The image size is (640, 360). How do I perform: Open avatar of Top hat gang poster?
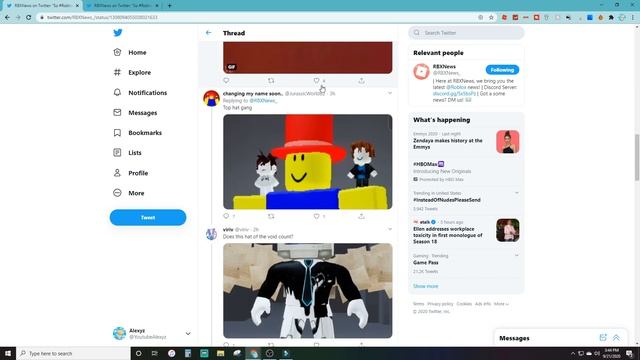coord(211,98)
